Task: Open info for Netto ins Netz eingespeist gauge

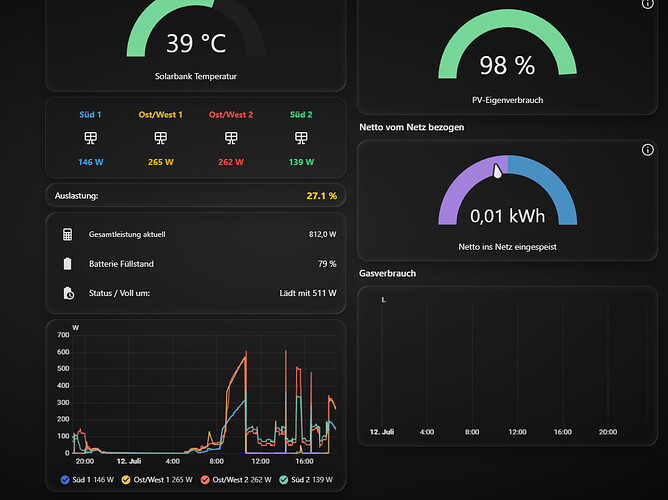Action: pyautogui.click(x=648, y=150)
